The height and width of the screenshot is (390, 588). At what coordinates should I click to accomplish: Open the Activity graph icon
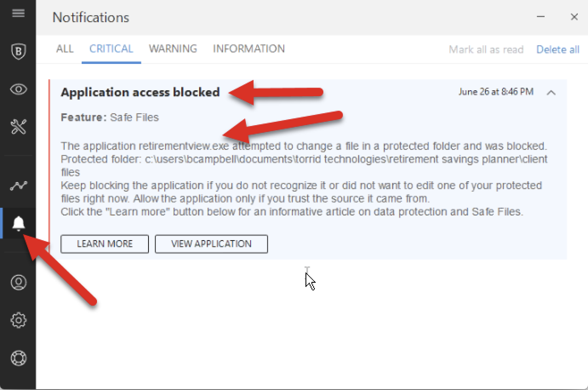[18, 186]
